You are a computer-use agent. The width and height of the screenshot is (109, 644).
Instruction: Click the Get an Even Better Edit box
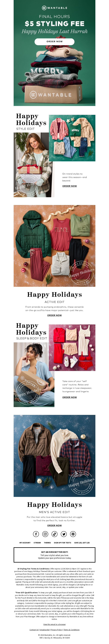point(55,555)
